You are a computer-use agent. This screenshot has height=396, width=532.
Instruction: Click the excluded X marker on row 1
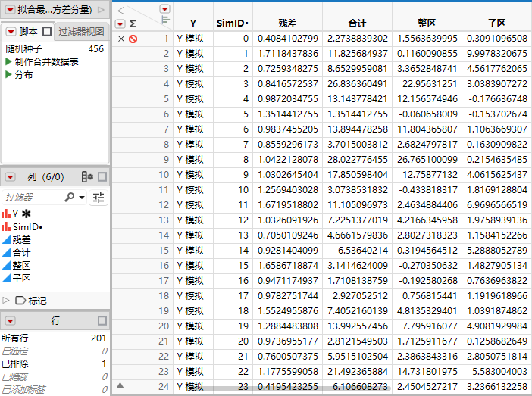click(x=121, y=39)
